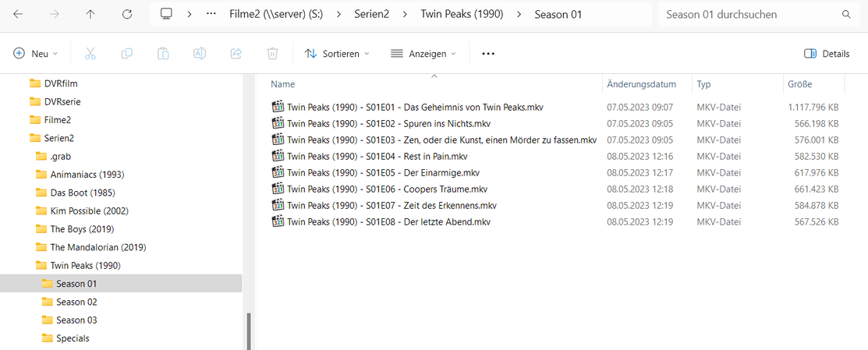Click the Copy icon in toolbar
This screenshot has width=868, height=350.
coord(126,54)
